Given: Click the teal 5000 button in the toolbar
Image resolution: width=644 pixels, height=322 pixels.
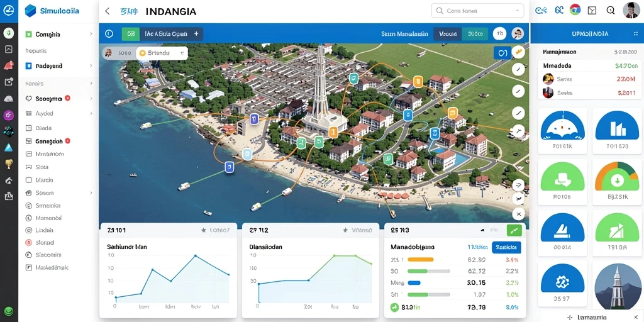Looking at the screenshot, I should (x=475, y=34).
